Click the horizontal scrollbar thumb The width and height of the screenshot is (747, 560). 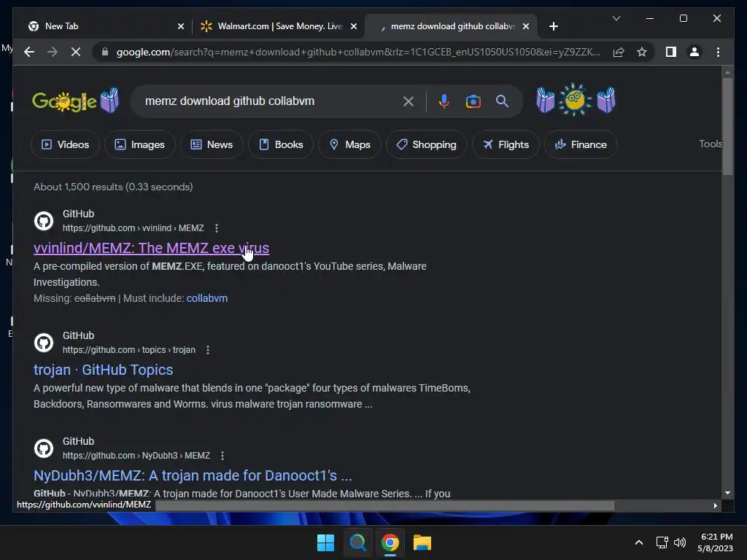(x=384, y=506)
